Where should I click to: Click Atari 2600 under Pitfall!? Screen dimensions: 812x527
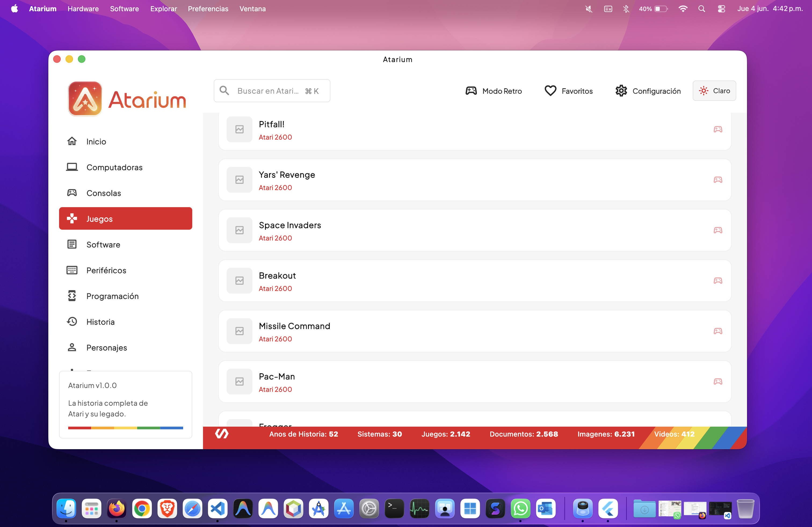point(275,137)
